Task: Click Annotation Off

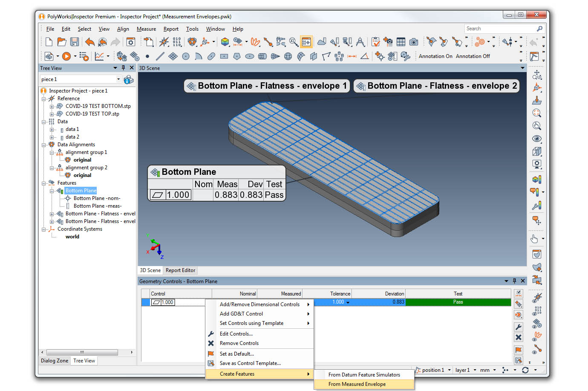Action: pyautogui.click(x=473, y=56)
